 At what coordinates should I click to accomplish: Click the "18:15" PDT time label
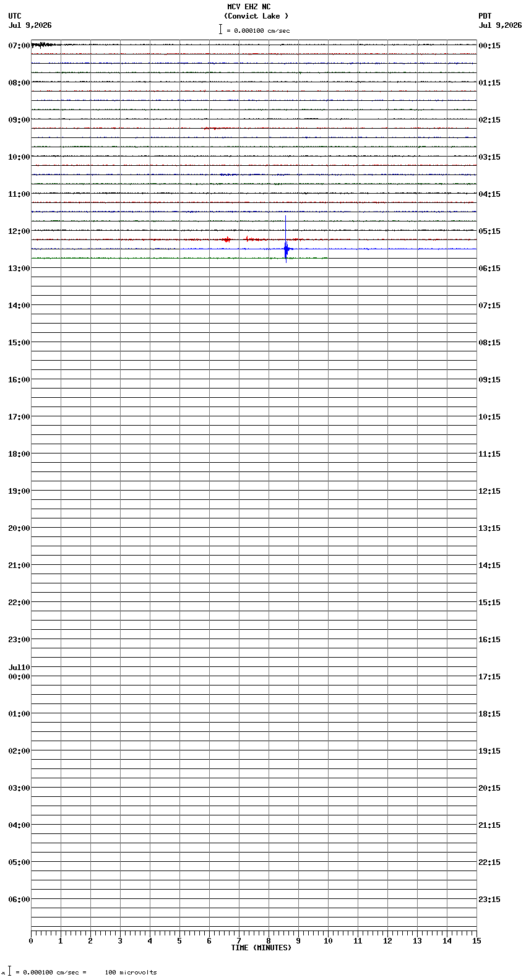(489, 714)
